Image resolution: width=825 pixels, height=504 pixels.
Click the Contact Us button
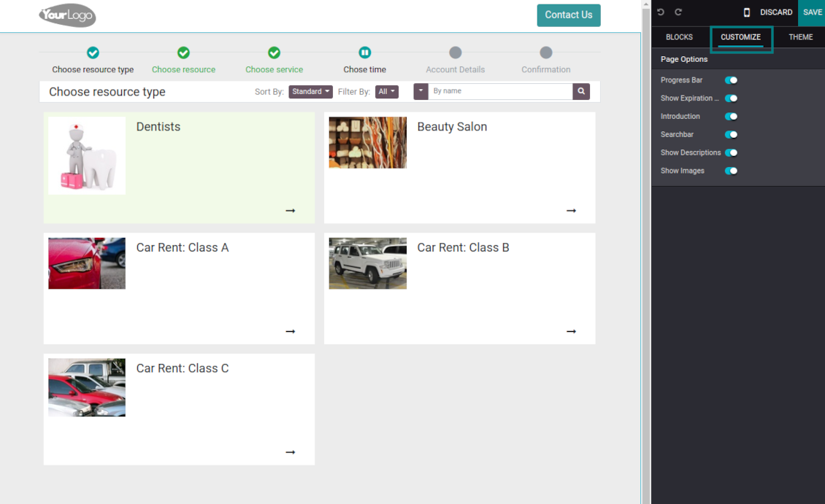click(x=568, y=15)
